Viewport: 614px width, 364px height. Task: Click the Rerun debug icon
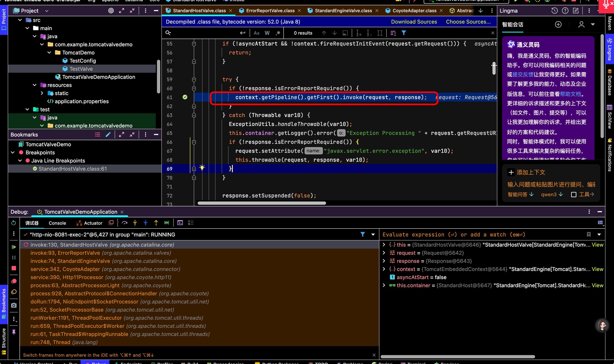(x=14, y=223)
